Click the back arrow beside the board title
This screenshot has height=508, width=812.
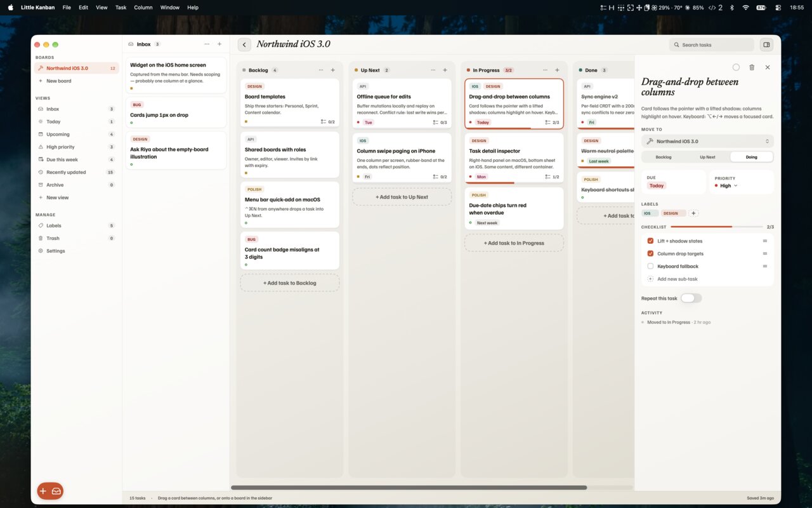[244, 44]
